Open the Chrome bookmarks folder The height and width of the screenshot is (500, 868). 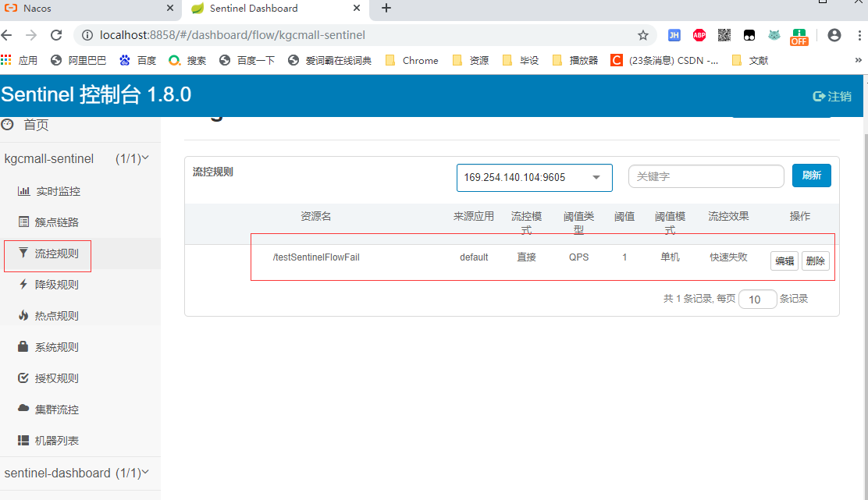coord(412,60)
